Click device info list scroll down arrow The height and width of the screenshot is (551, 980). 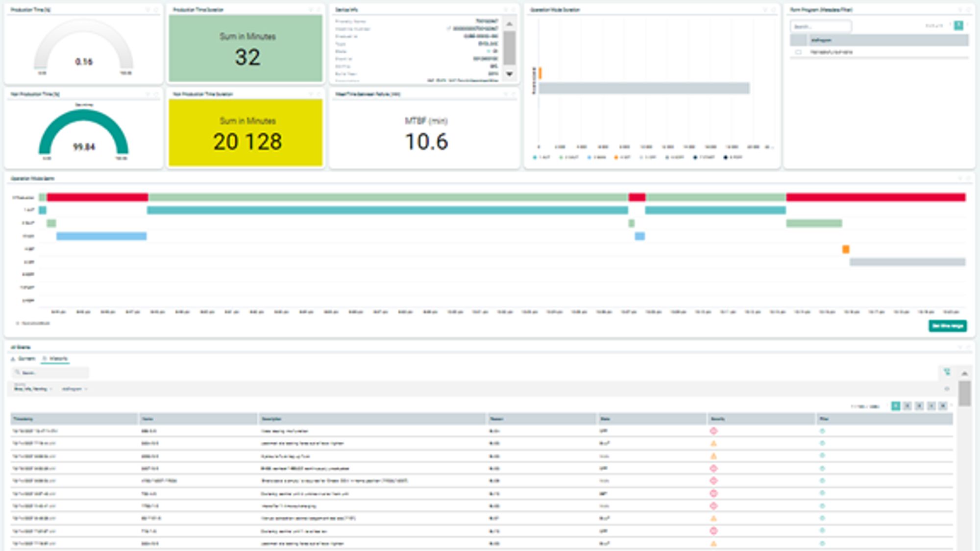pos(510,74)
